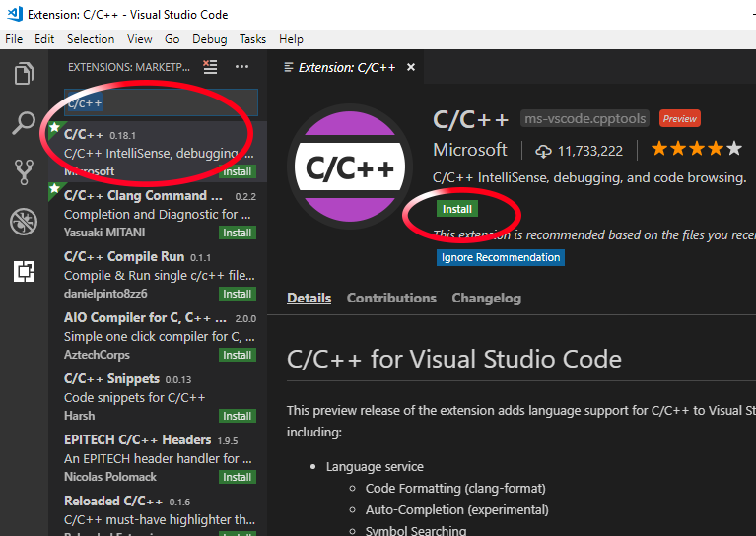756x536 pixels.
Task: Click the Microsoft publisher name
Action: point(470,150)
